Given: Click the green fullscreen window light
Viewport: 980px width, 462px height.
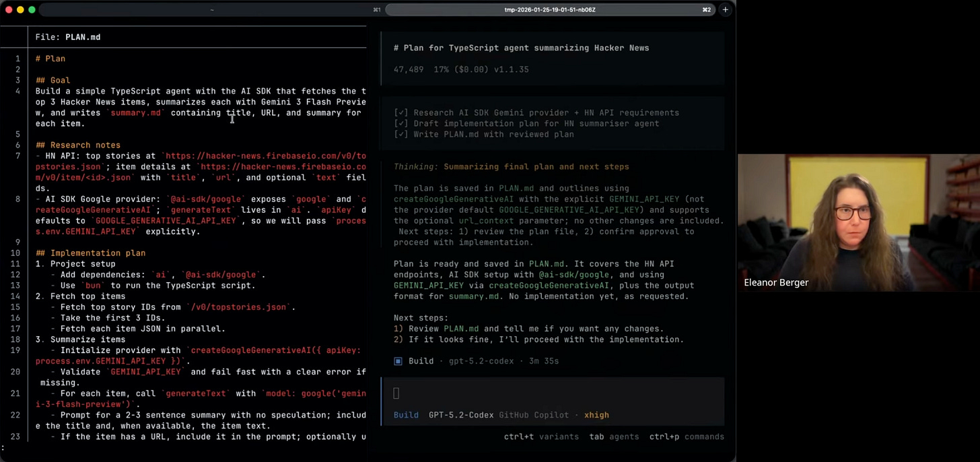Looking at the screenshot, I should pos(32,9).
